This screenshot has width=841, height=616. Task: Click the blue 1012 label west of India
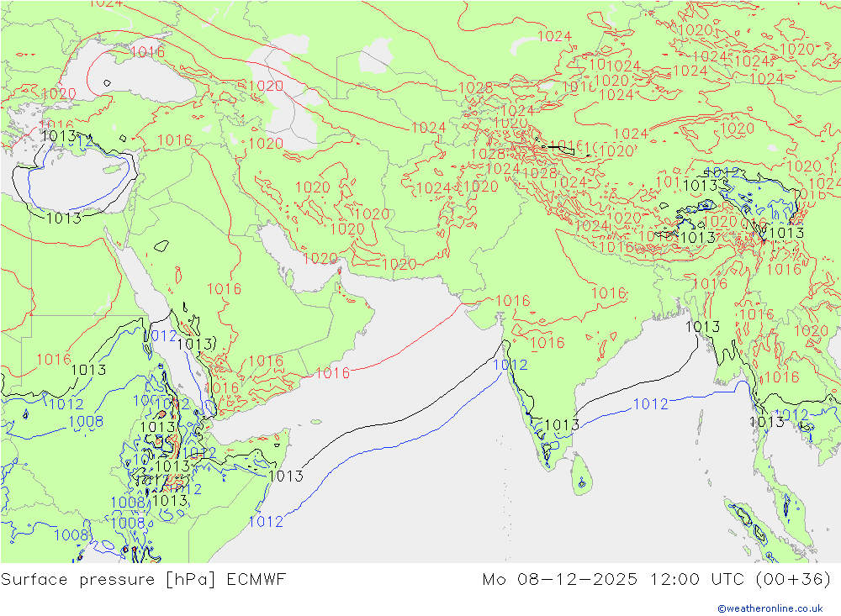point(510,365)
